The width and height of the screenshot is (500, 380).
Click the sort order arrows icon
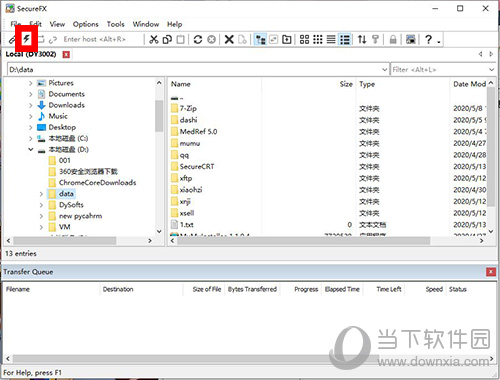[x=362, y=39]
